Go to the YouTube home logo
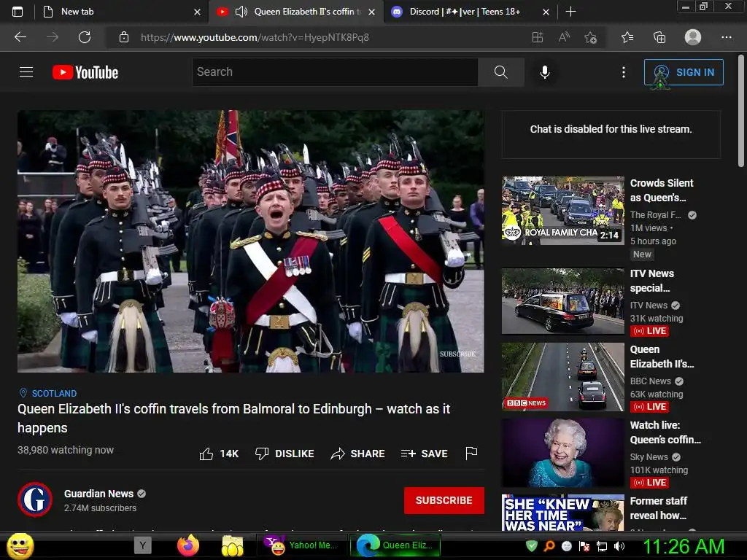The image size is (747, 560). (x=85, y=72)
